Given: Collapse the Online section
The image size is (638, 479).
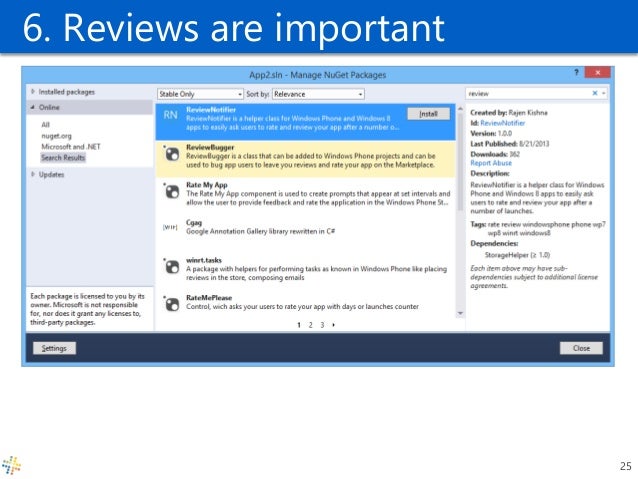Looking at the screenshot, I should point(33,107).
